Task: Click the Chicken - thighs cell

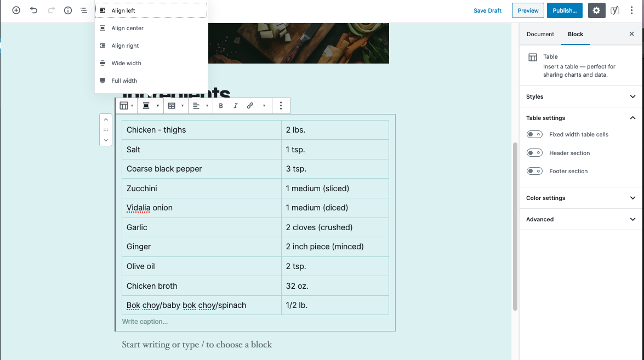Action: tap(202, 130)
